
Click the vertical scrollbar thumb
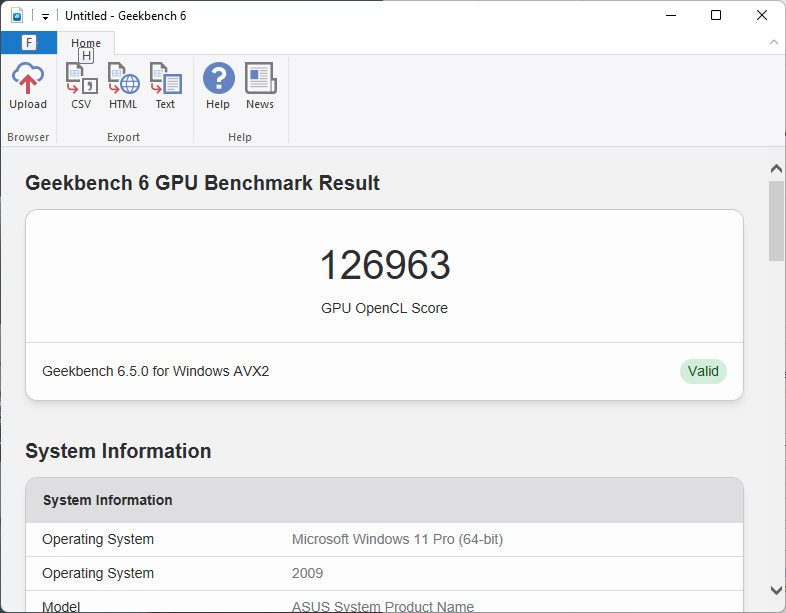tap(776, 221)
